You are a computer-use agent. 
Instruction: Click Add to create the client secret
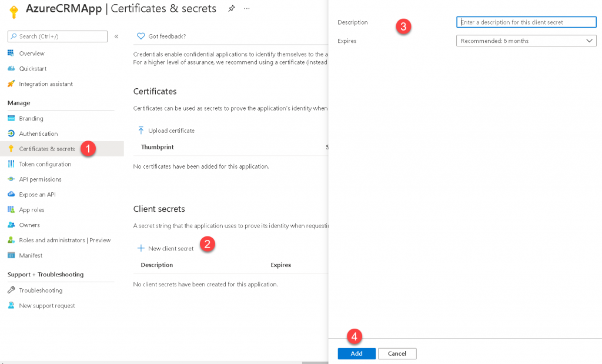(x=356, y=353)
